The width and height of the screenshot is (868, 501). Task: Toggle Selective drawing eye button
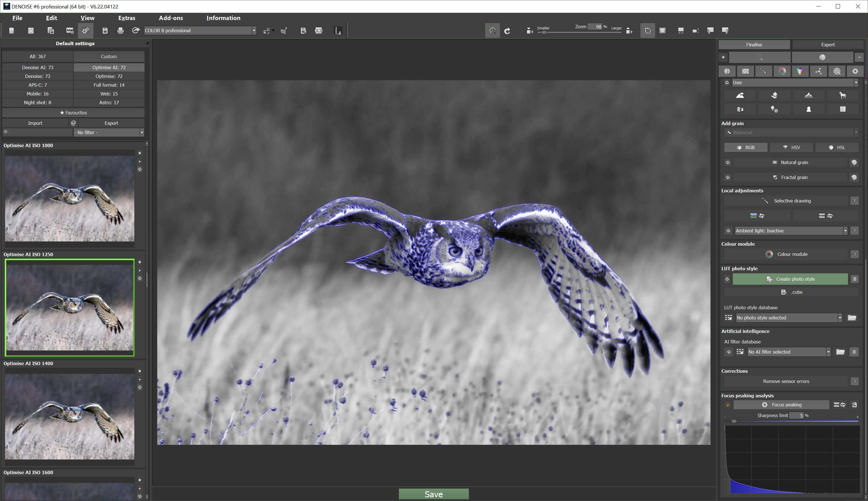tap(854, 201)
